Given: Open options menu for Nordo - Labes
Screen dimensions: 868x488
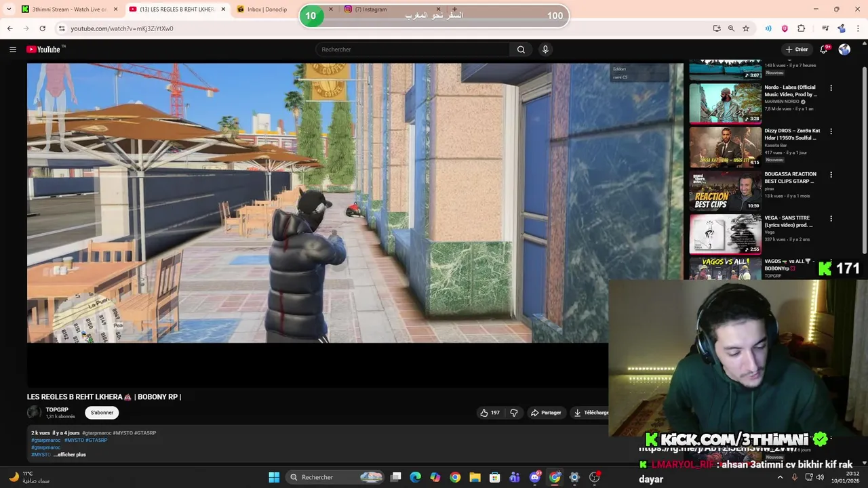Looking at the screenshot, I should 831,88.
